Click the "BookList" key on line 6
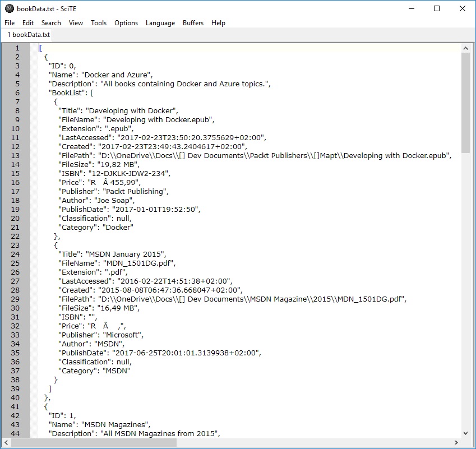 coord(67,93)
